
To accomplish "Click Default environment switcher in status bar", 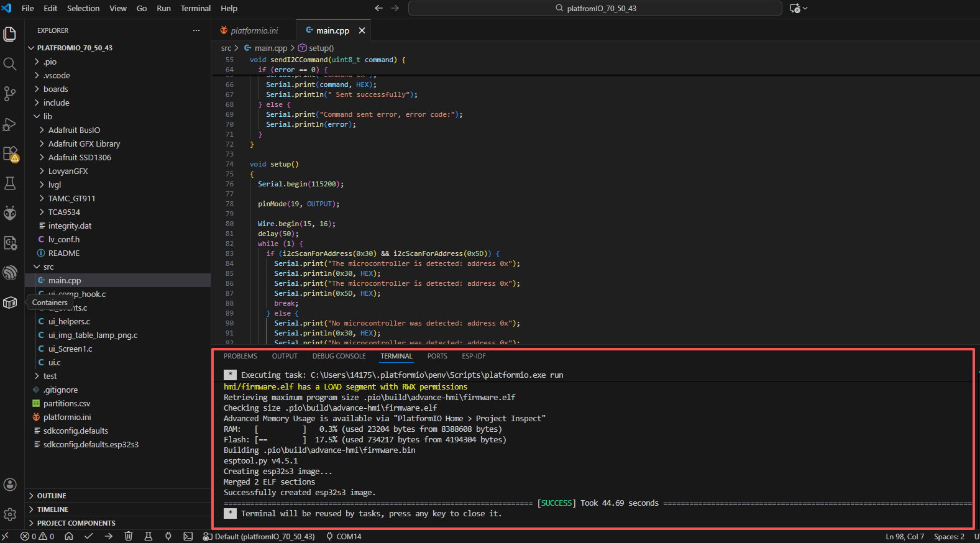I will tap(259, 536).
